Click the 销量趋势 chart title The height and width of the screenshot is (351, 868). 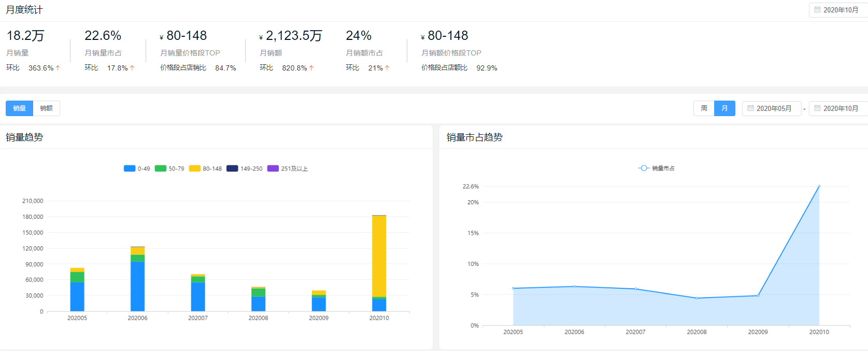pyautogui.click(x=24, y=137)
